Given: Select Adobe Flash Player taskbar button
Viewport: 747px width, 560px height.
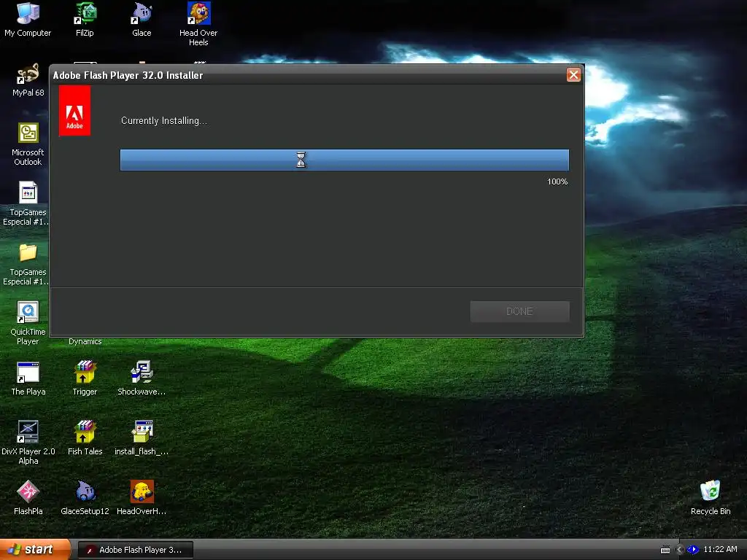Looking at the screenshot, I should 135,550.
